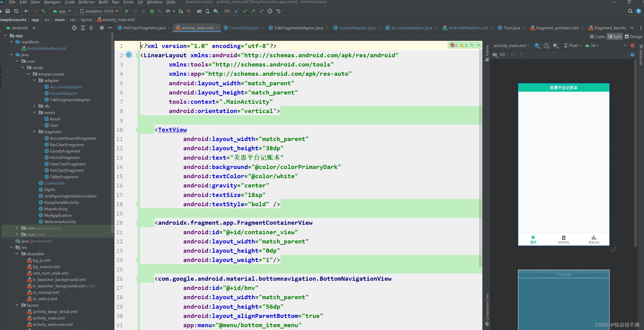Switch to PeiChartFragment.java editor tab
Viewport: 644px width, 330px height.
144,28
